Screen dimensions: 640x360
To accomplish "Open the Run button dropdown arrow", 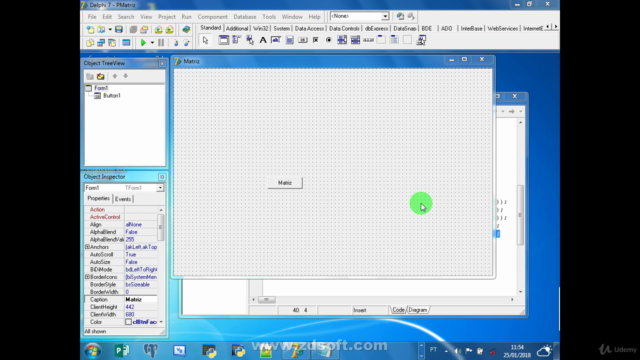I will coord(152,42).
